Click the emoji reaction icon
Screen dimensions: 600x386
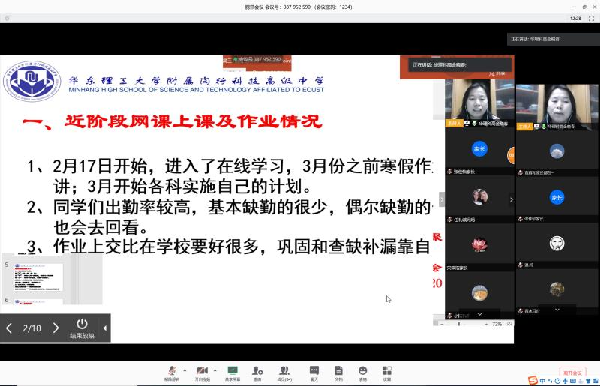coord(363,373)
